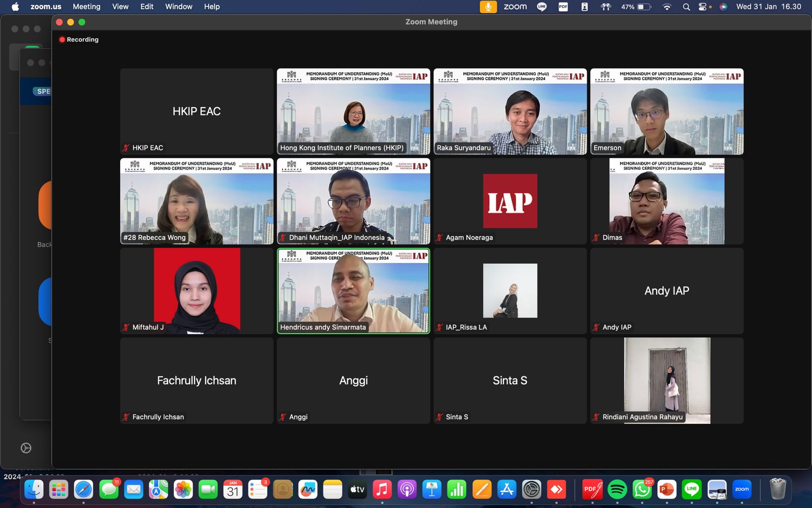
Task: Select Rindiani Agustina Rahayu's tile
Action: [667, 380]
